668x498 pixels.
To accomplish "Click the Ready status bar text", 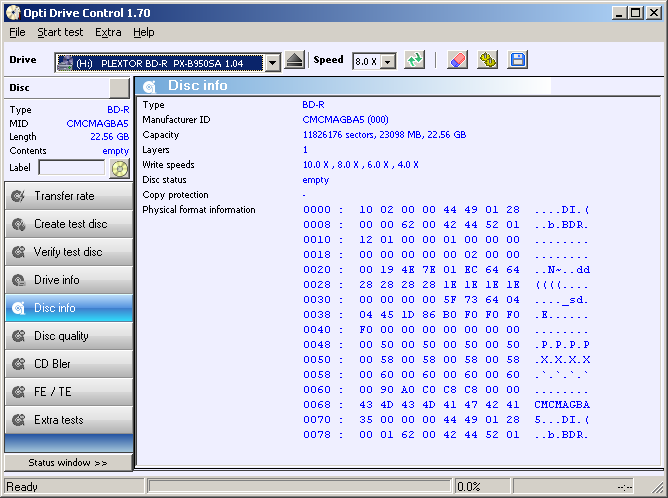I will [22, 486].
